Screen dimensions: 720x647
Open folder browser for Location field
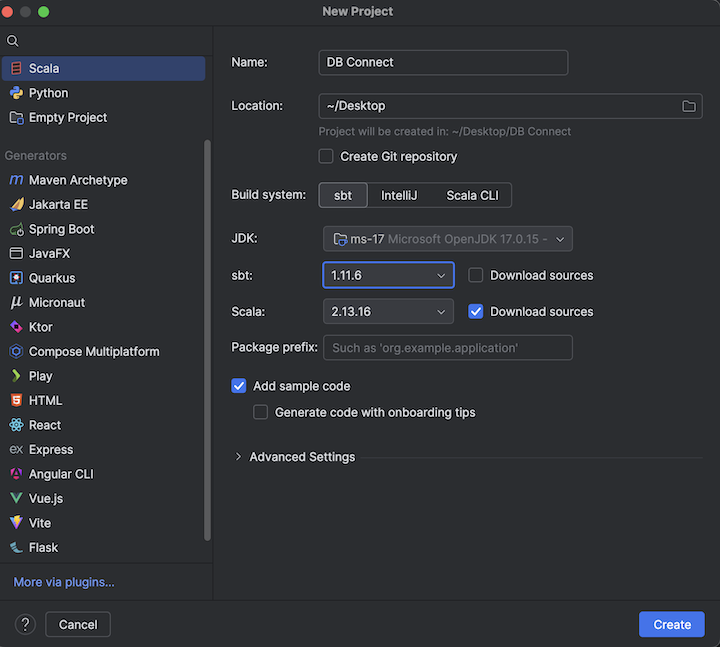[688, 106]
